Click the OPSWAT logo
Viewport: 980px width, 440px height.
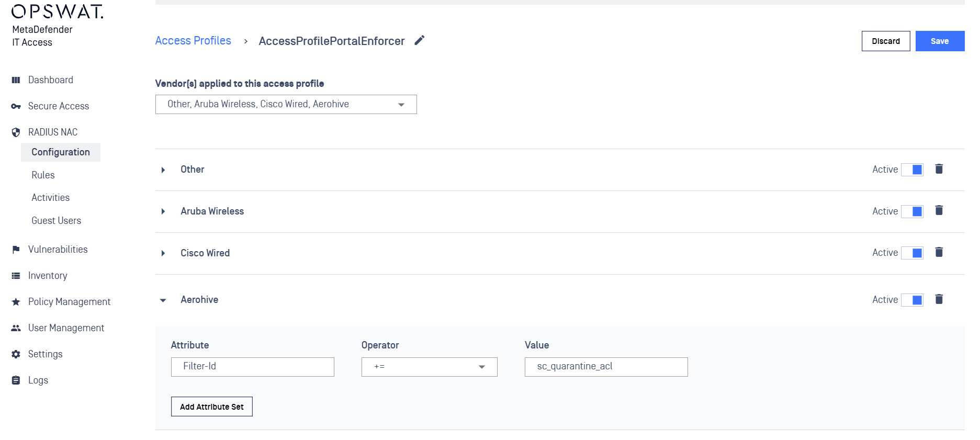(57, 12)
